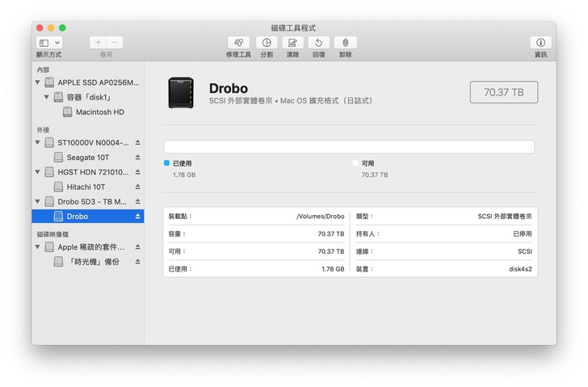
Task: Click the 卸除 (Unmount) toolbar icon
Action: point(345,43)
